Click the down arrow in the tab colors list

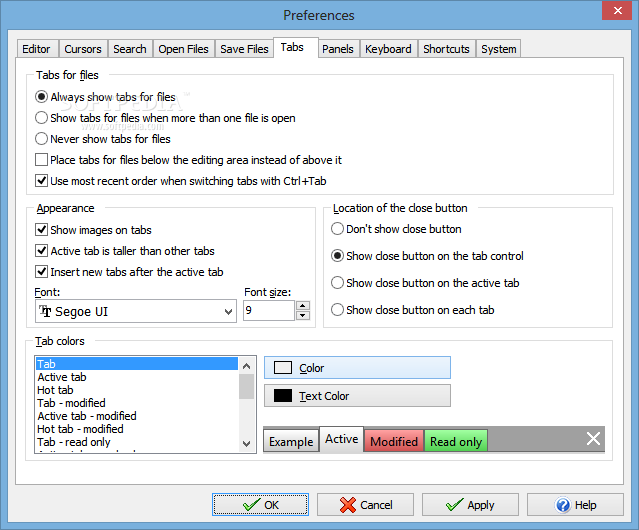click(x=246, y=444)
